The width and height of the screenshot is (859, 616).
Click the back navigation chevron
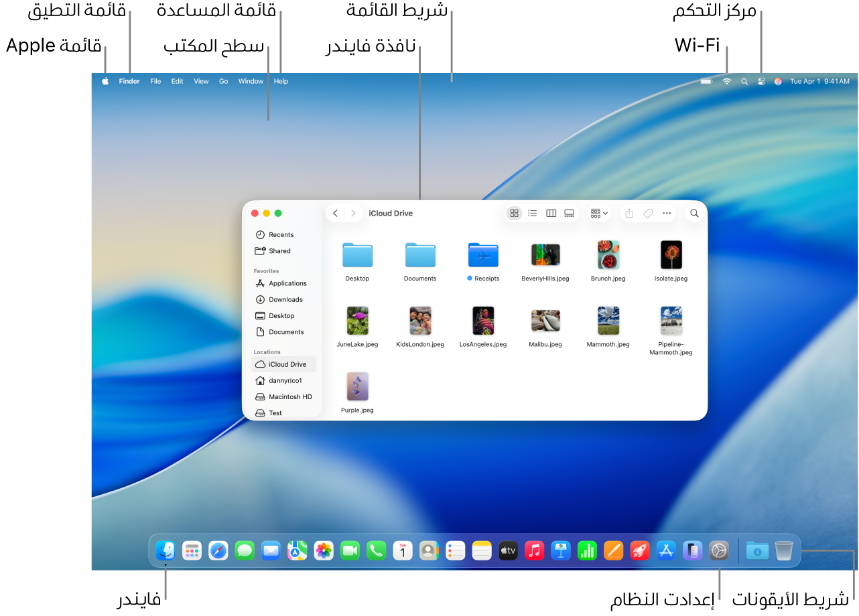[x=335, y=213]
